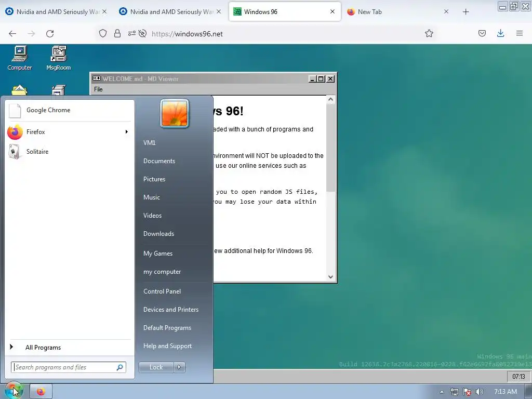Click the MD Viewer title bar icon
This screenshot has height=399, width=532.
point(96,78)
